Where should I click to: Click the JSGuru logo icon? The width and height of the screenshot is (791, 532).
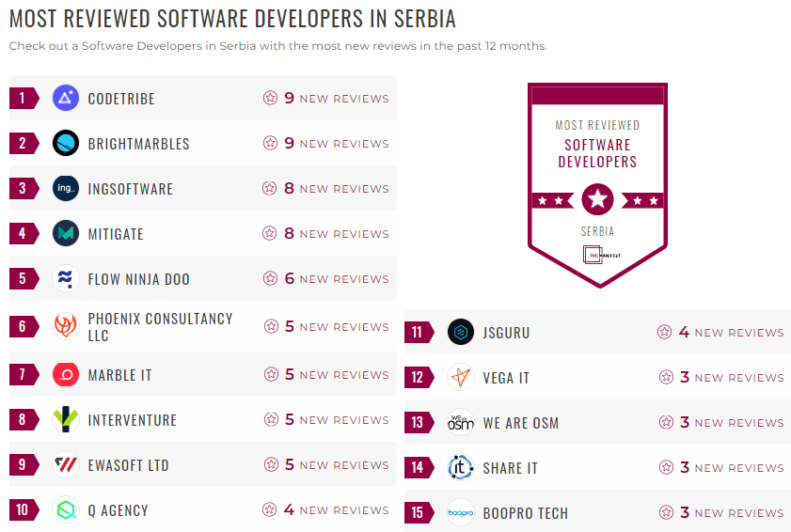point(461,332)
